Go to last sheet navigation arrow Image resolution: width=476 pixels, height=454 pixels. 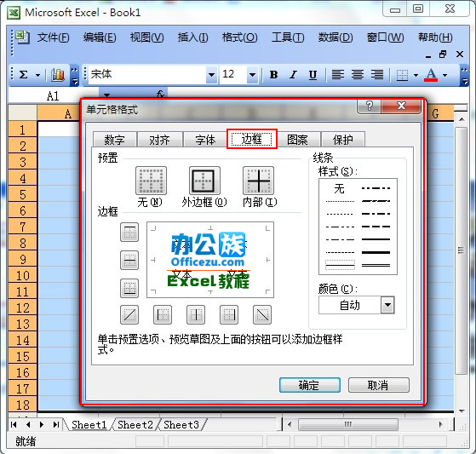[x=56, y=424]
